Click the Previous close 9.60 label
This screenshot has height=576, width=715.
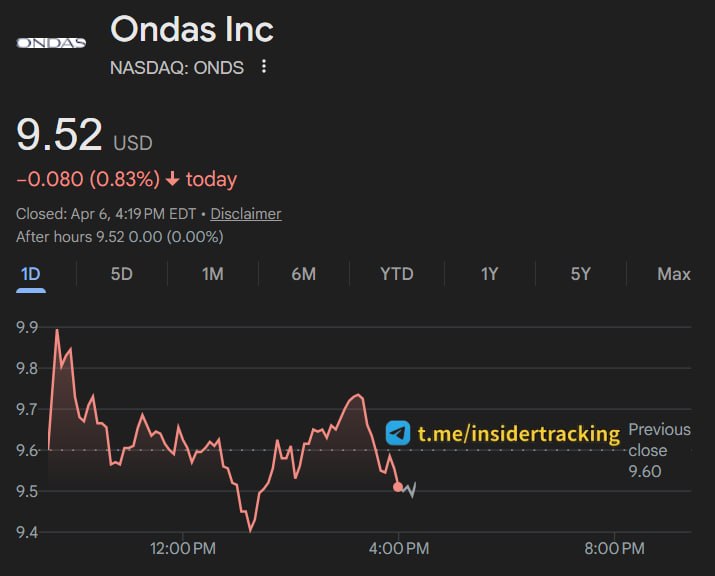tap(658, 450)
